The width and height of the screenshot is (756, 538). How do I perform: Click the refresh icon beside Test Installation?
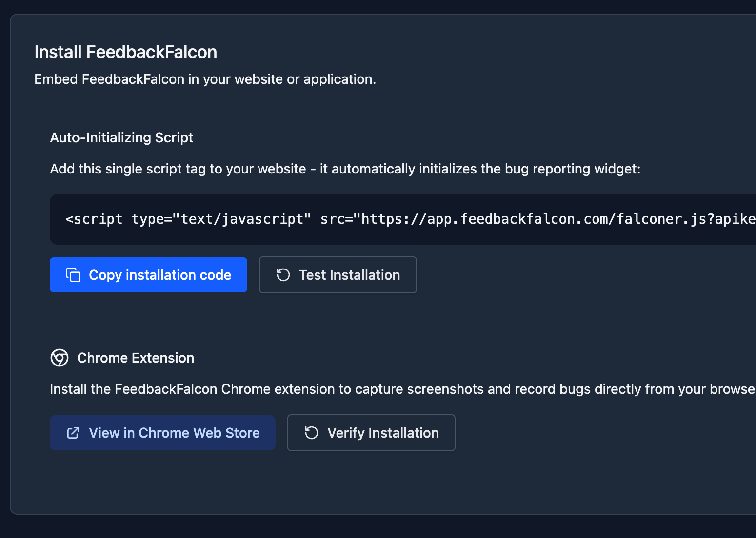point(283,275)
